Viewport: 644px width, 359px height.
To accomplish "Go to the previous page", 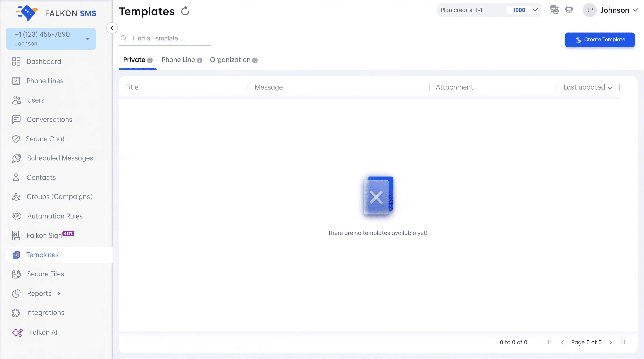I will pos(562,342).
